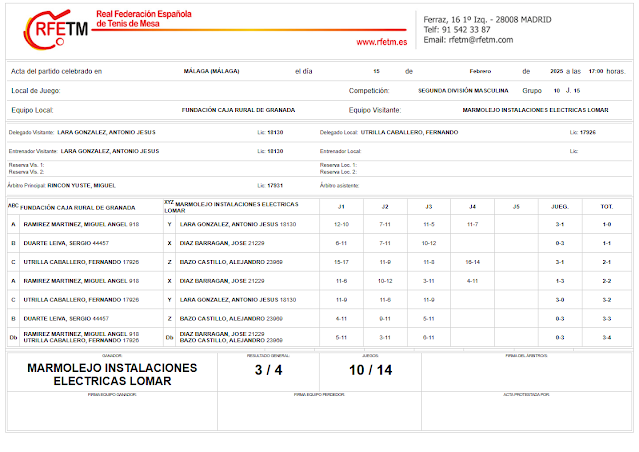Select the address 'Ferraz, 16 1º Izq. - 28008 MADRID'
Viewport: 639px width, 452px height.
point(487,20)
